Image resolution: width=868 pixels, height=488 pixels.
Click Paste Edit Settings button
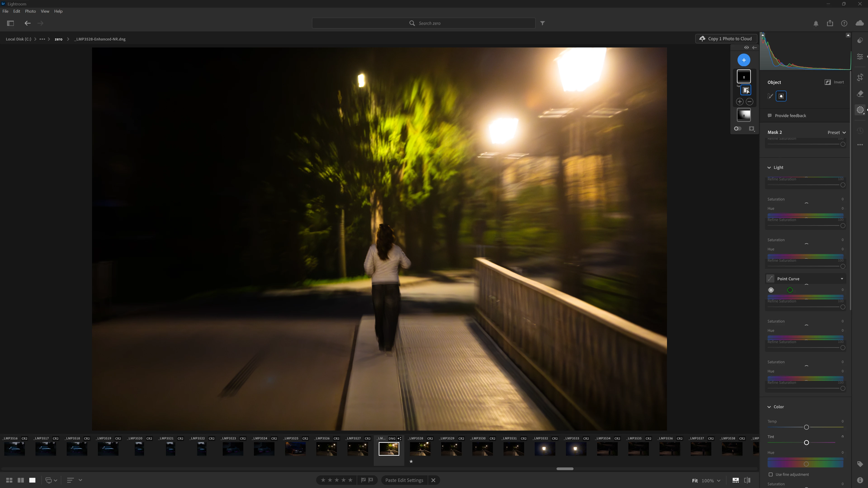(404, 480)
